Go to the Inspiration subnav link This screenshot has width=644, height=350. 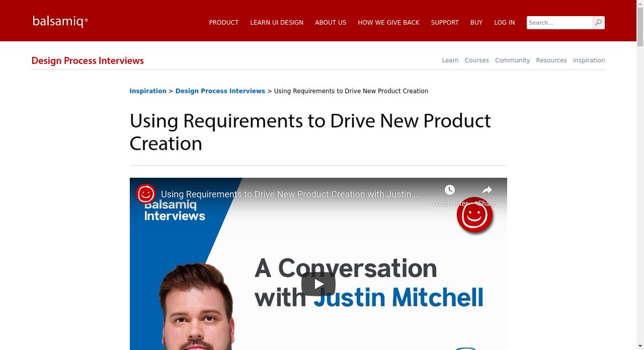point(589,60)
